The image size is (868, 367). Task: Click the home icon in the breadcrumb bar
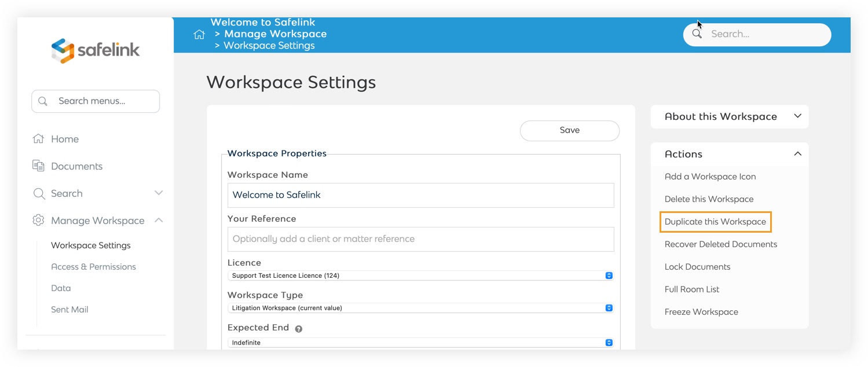point(199,34)
